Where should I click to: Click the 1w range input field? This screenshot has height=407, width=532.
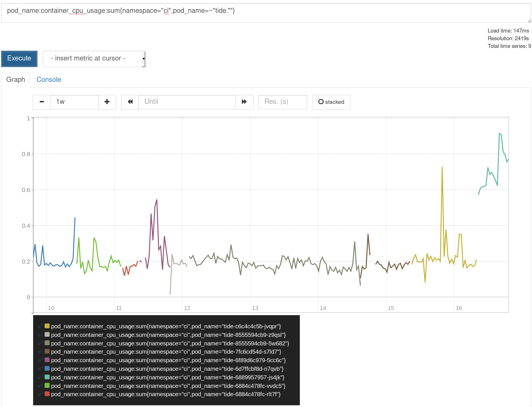pos(74,102)
